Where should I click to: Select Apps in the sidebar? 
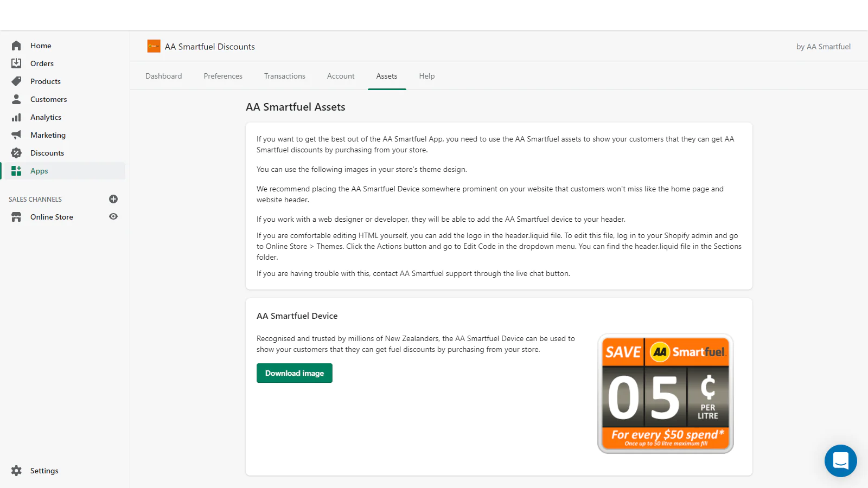click(x=39, y=171)
